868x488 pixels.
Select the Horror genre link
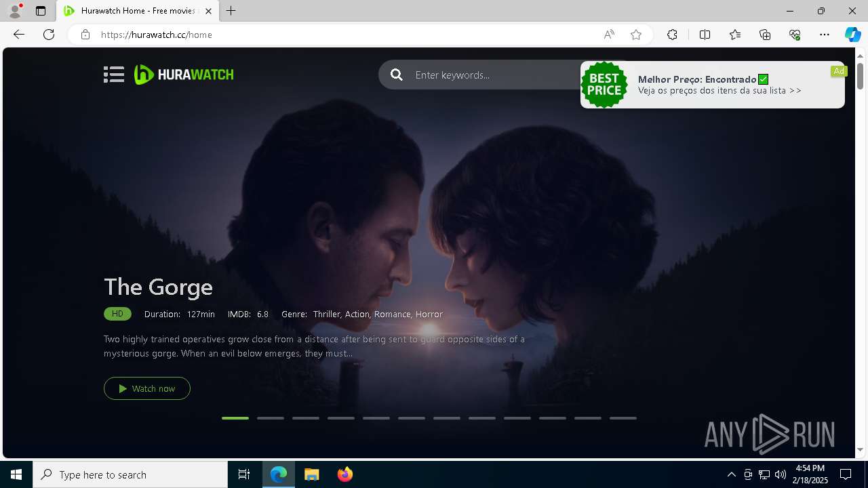(429, 314)
